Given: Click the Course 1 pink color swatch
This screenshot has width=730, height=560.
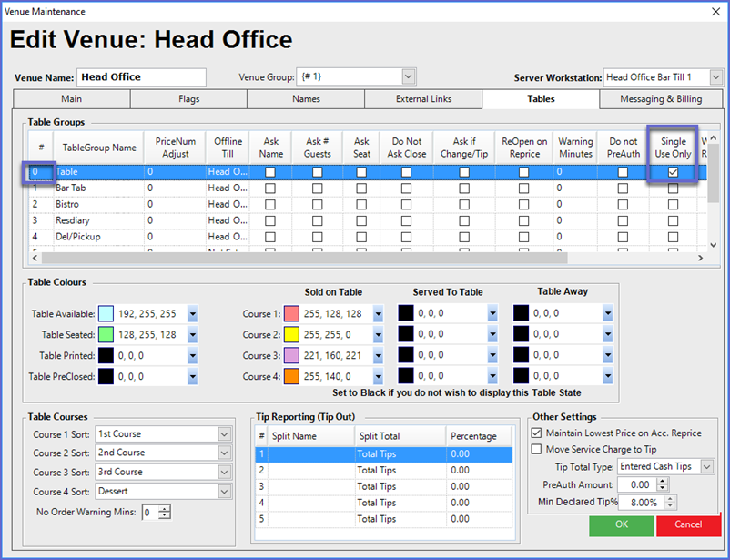Looking at the screenshot, I should click(291, 314).
